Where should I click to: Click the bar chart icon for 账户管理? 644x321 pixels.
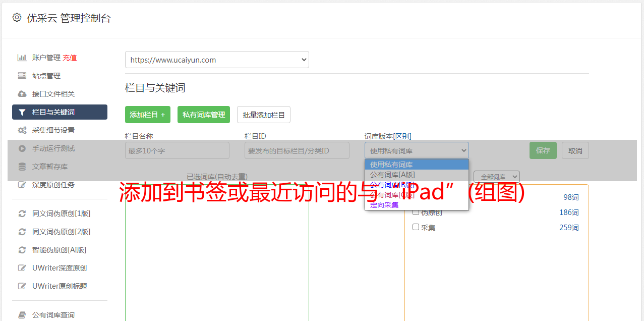[22, 58]
